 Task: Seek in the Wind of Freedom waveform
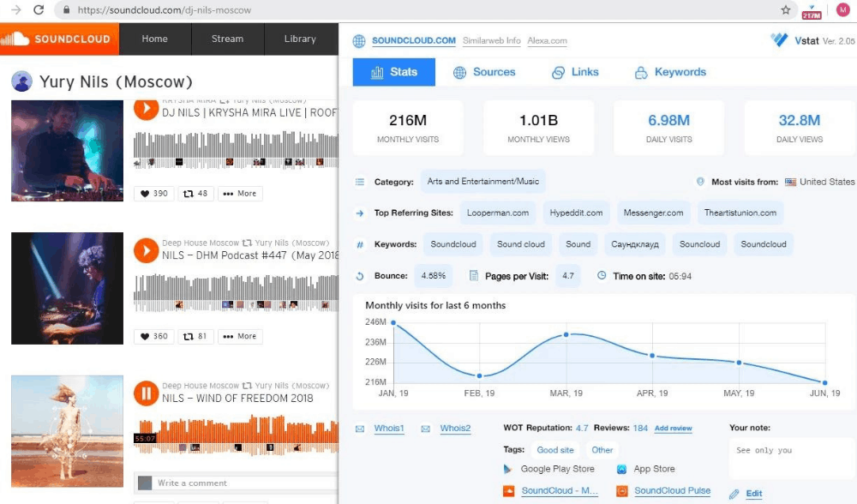point(237,434)
